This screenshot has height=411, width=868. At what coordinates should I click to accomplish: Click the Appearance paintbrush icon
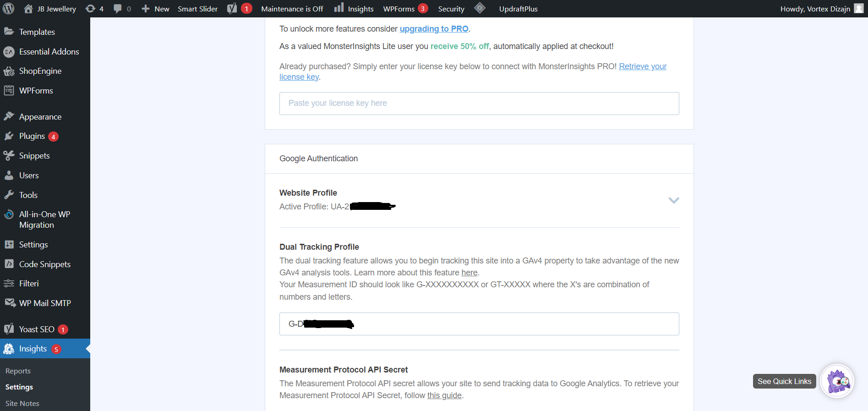click(x=9, y=116)
